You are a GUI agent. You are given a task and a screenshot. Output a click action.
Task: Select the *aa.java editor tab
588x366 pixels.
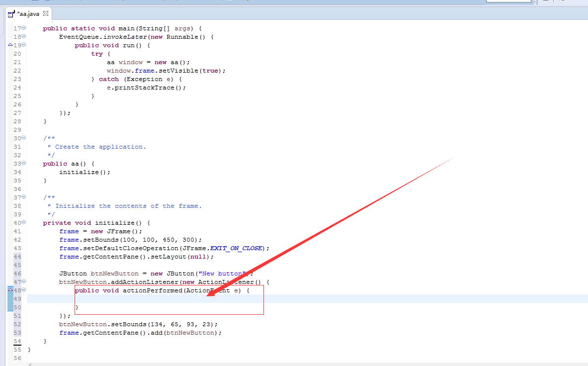(x=28, y=14)
